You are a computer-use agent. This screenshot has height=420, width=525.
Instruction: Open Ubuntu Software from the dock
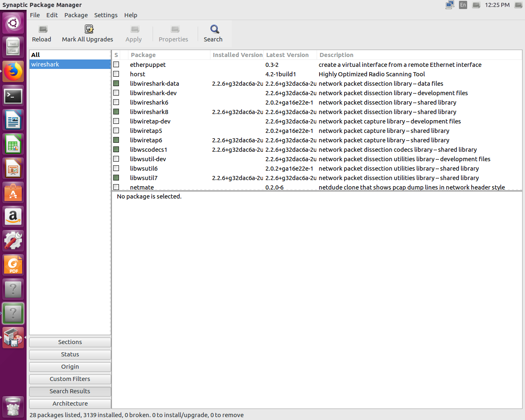point(13,193)
